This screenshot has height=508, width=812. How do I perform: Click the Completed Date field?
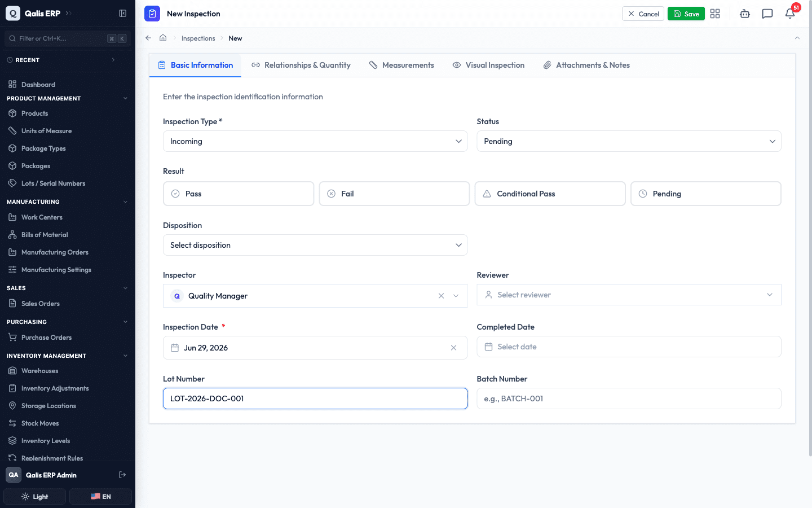[x=629, y=347]
